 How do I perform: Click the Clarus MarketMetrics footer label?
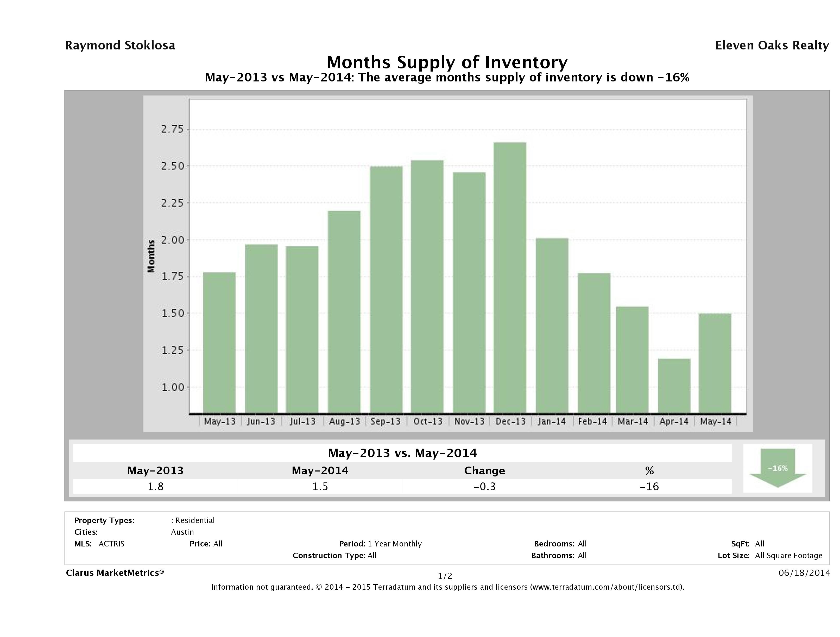click(x=115, y=573)
